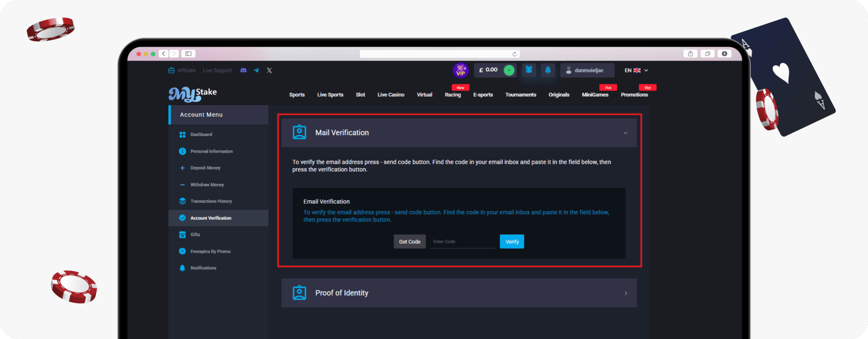This screenshot has width=868, height=339.
Task: Open the Racing section
Action: 453,95
